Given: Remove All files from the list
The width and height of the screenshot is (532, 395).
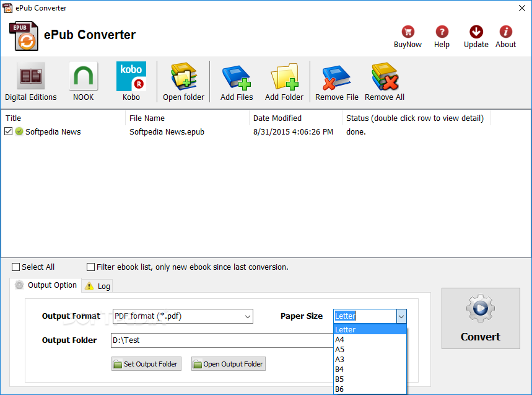Looking at the screenshot, I should pos(385,81).
